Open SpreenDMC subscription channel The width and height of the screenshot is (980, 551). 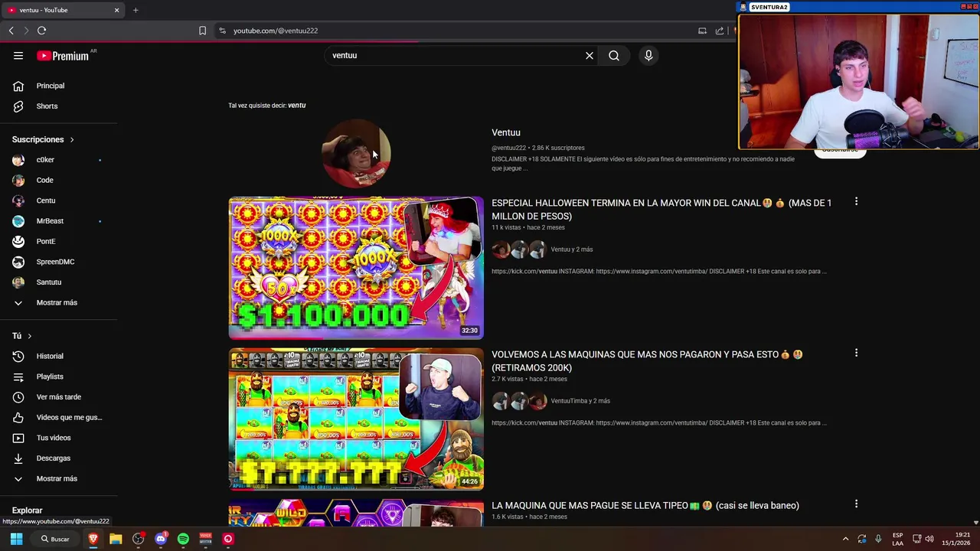tap(58, 262)
